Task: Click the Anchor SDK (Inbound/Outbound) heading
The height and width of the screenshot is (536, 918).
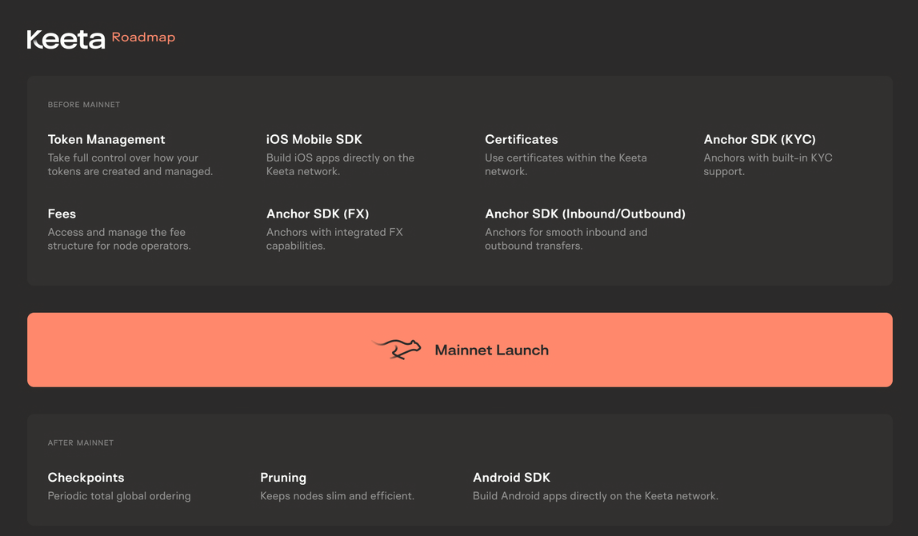Action: coord(585,214)
